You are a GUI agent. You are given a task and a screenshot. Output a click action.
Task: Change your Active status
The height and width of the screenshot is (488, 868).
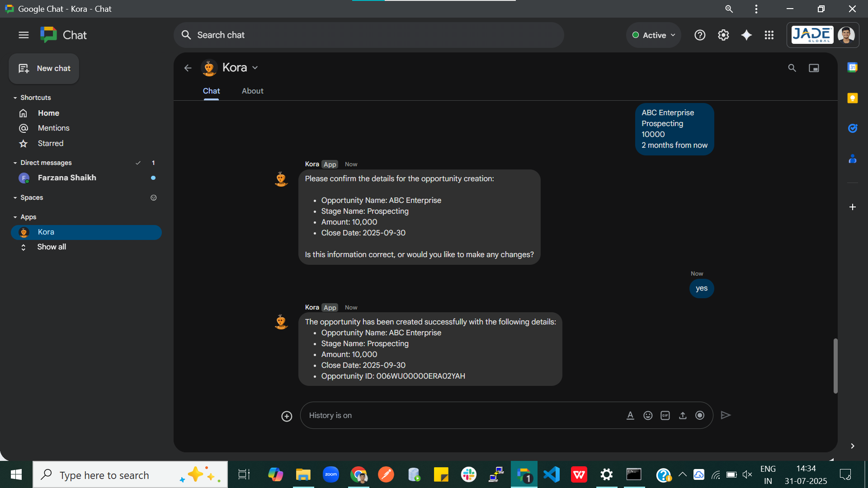click(x=653, y=35)
